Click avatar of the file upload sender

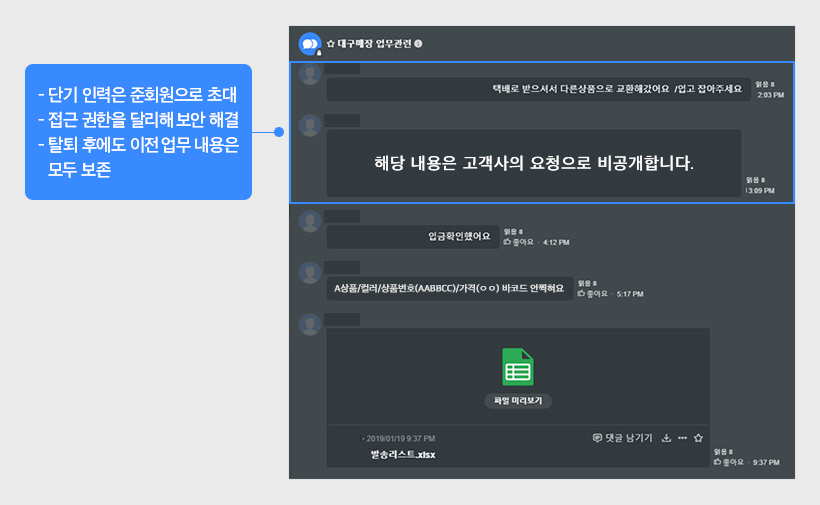point(310,323)
